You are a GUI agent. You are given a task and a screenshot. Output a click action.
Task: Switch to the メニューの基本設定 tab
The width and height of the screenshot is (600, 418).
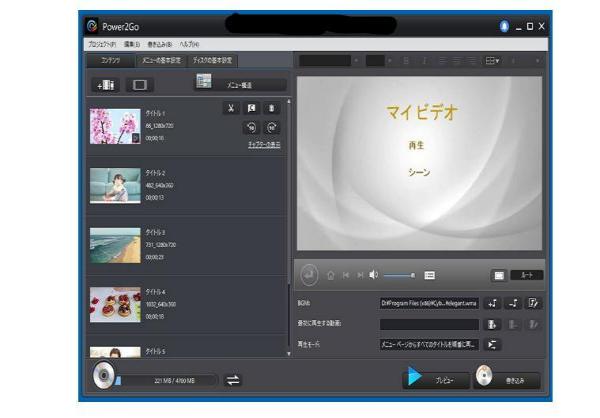click(160, 60)
